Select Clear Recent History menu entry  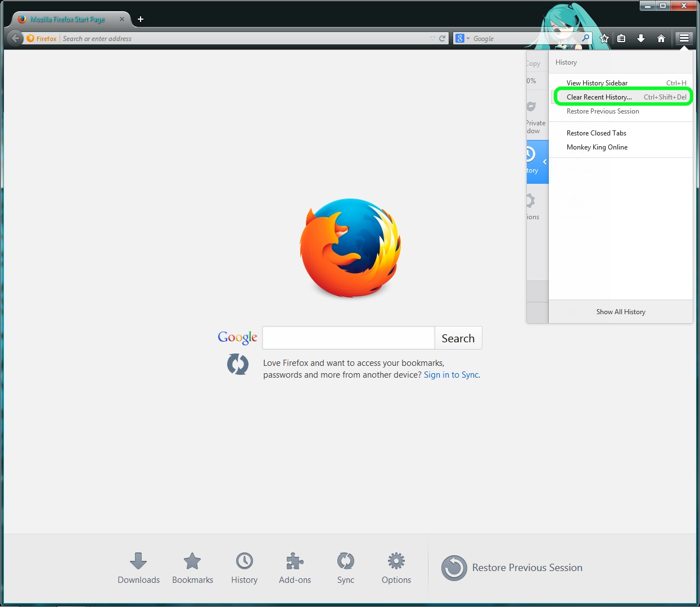click(599, 97)
